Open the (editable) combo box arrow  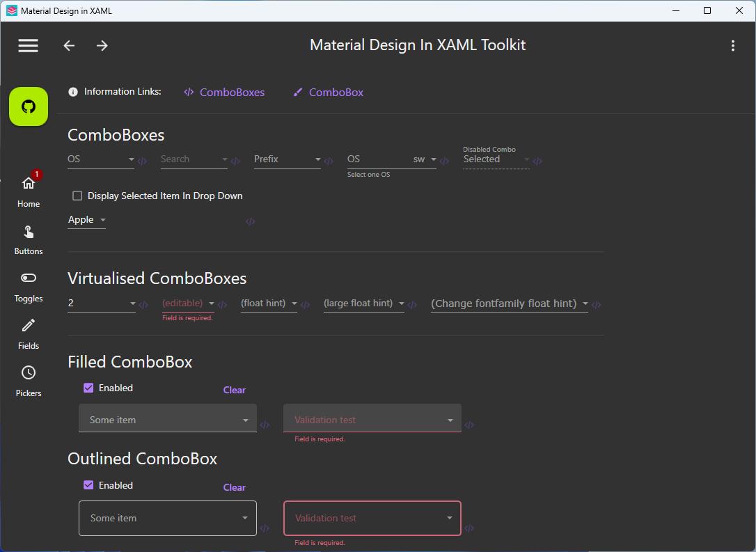pyautogui.click(x=212, y=303)
